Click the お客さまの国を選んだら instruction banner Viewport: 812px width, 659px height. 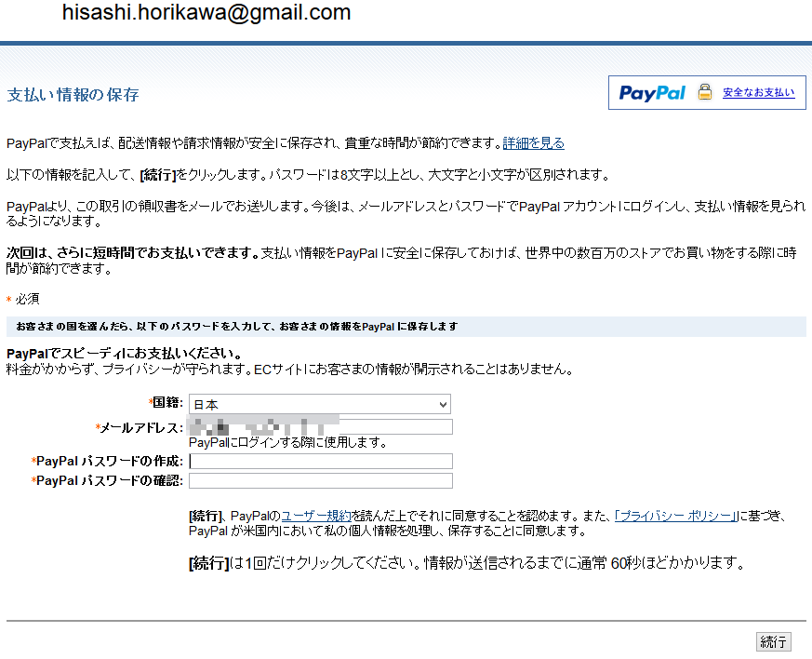point(406,327)
